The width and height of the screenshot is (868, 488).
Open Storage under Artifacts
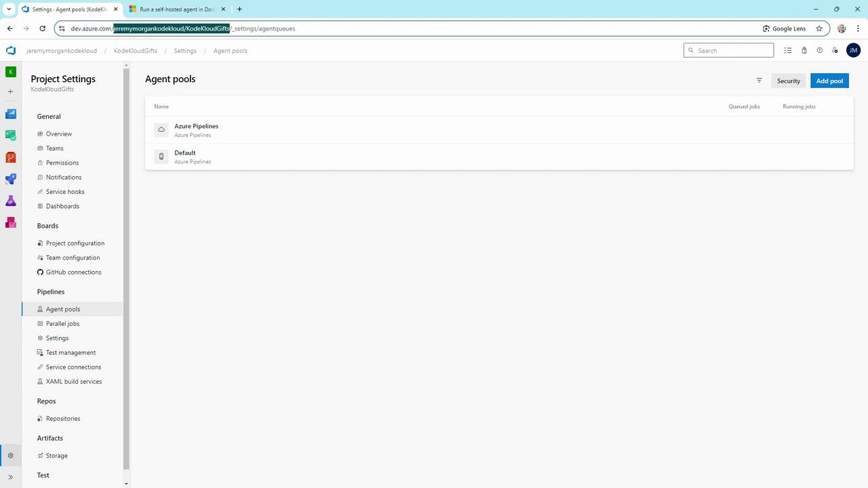56,456
